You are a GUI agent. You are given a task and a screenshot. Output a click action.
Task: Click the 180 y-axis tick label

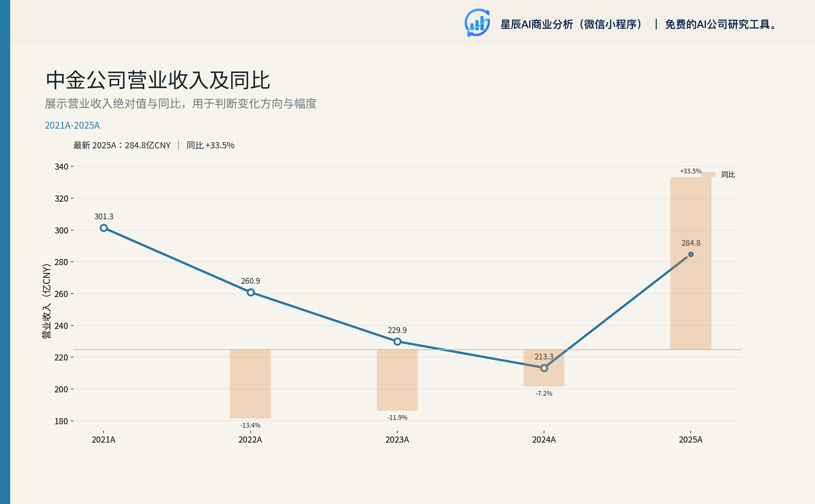pos(61,421)
